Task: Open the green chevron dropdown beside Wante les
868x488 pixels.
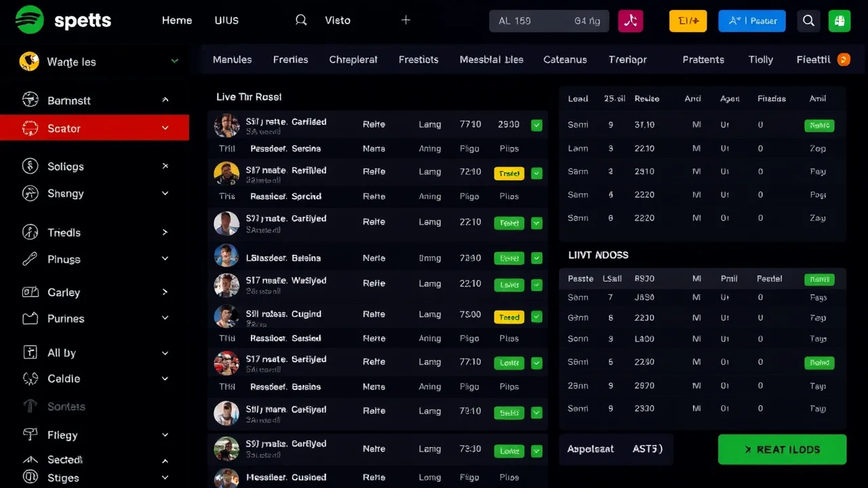Action: point(174,61)
